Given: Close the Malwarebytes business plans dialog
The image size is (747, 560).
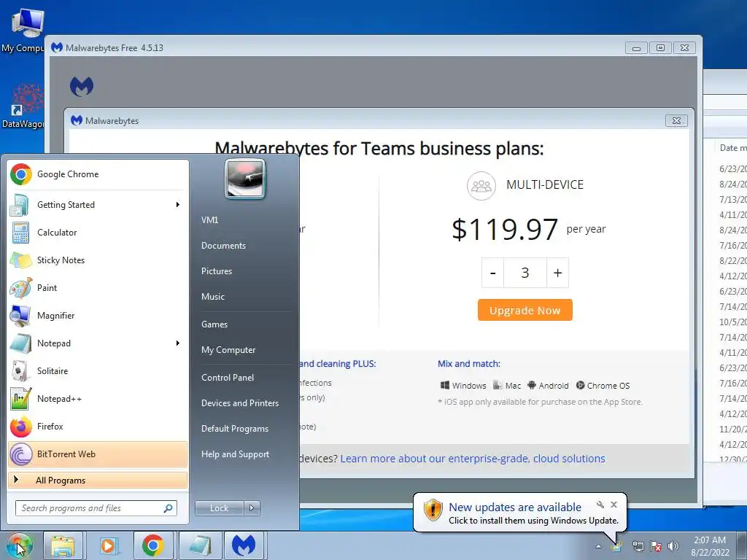Looking at the screenshot, I should click(x=676, y=120).
